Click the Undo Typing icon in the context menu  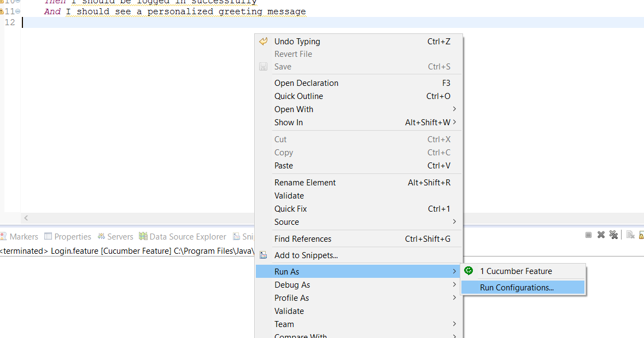pyautogui.click(x=263, y=41)
